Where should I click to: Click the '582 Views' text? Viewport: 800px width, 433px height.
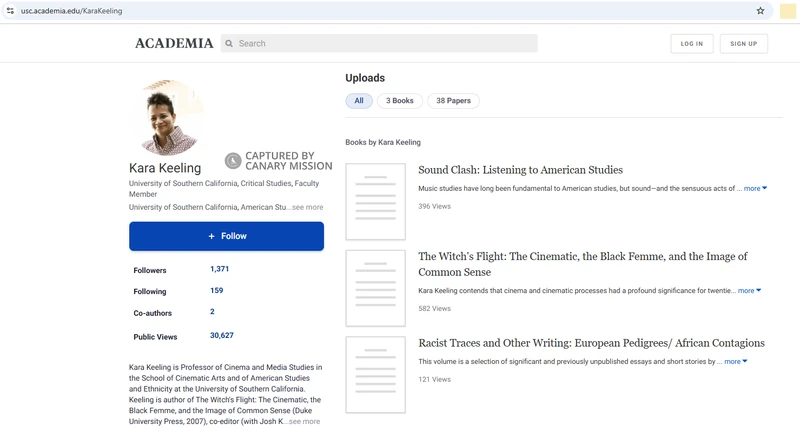pos(435,308)
